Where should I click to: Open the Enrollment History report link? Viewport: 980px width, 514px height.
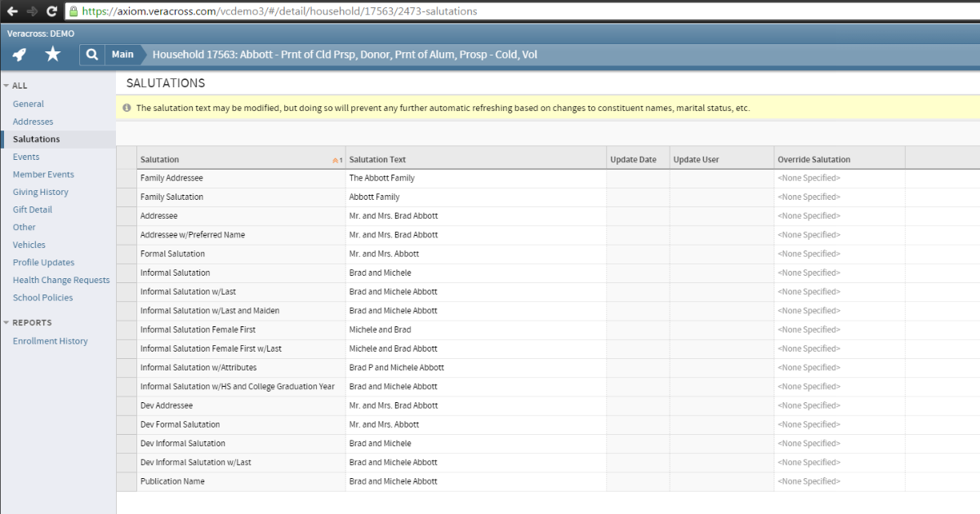click(50, 341)
